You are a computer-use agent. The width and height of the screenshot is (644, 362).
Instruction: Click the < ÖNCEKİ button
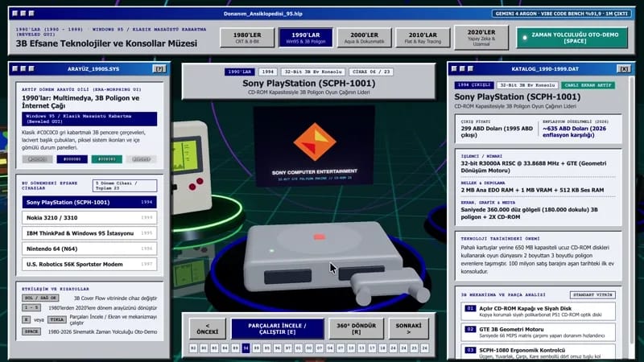point(208,328)
